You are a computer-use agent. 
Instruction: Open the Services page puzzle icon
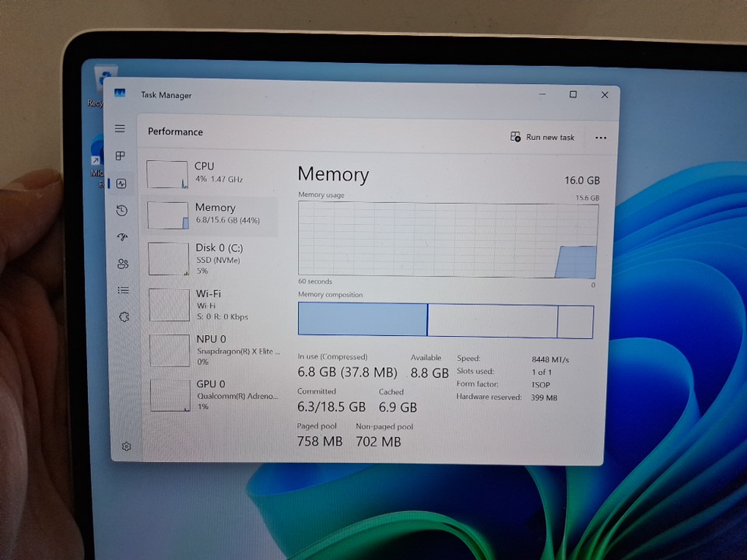(x=123, y=317)
